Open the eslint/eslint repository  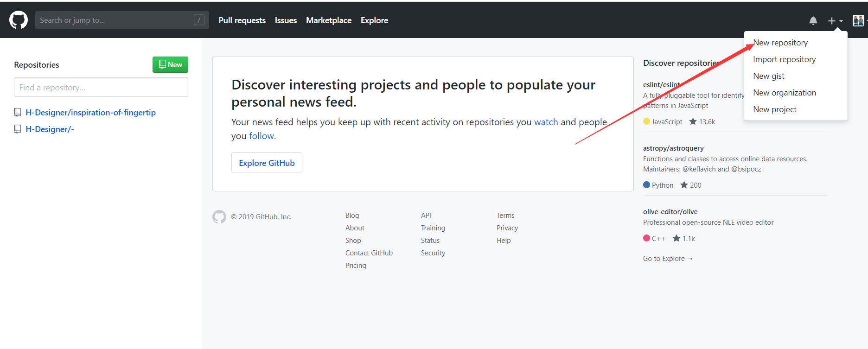point(662,85)
